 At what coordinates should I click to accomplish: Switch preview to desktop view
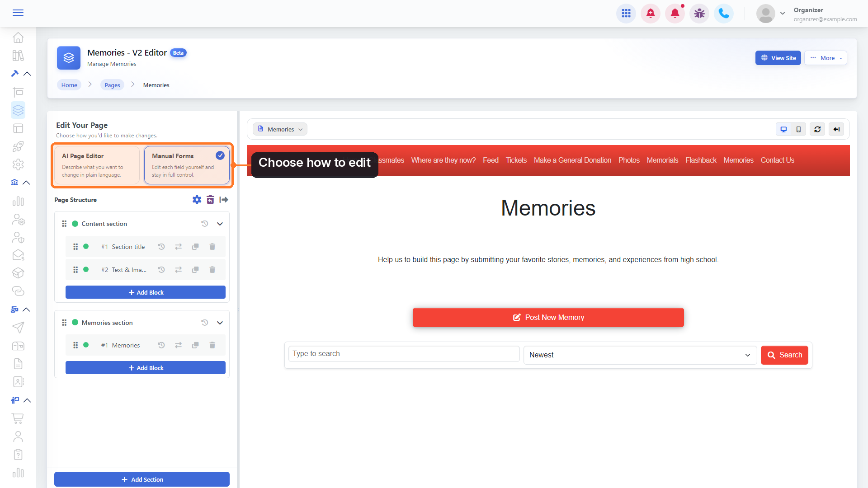783,129
